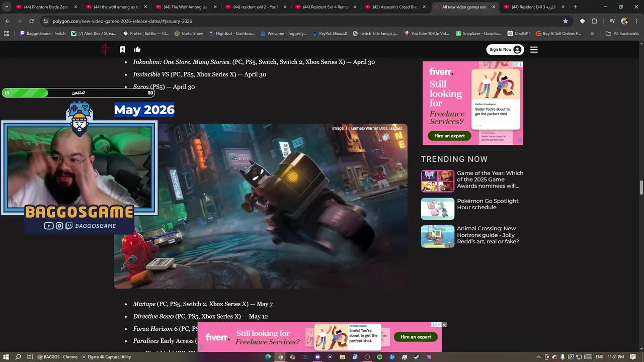Switch to Elgato 4K Capture Utility window

[x=106, y=357]
